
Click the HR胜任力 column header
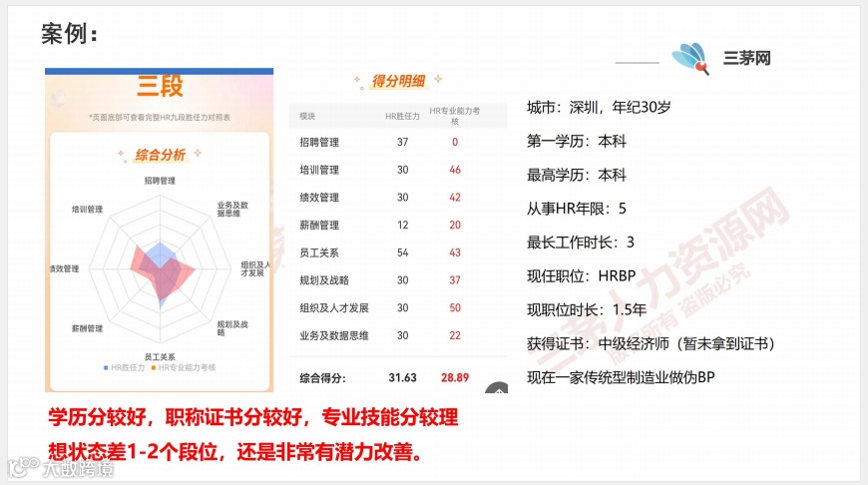point(402,116)
